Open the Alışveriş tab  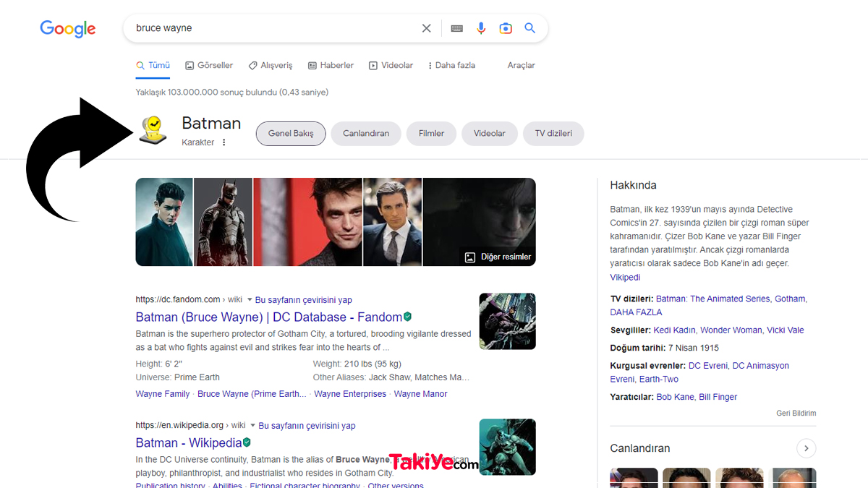(x=271, y=65)
